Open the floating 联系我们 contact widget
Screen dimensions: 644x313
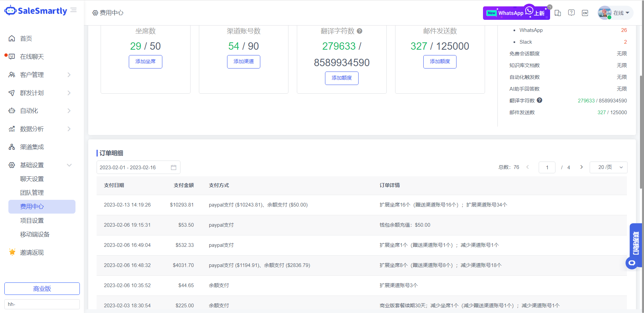pyautogui.click(x=636, y=243)
